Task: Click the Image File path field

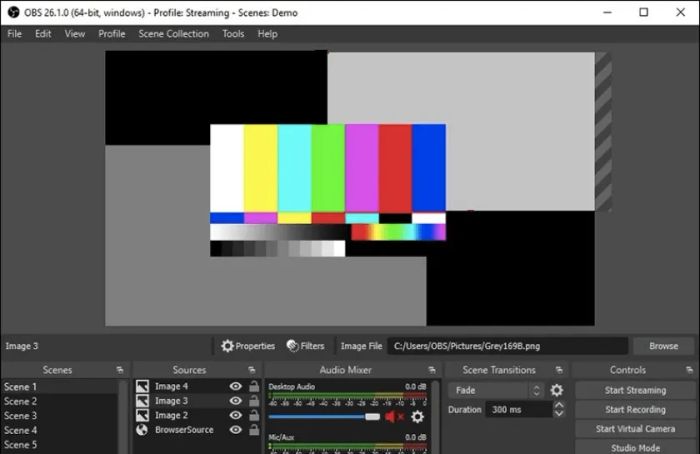Action: (508, 346)
